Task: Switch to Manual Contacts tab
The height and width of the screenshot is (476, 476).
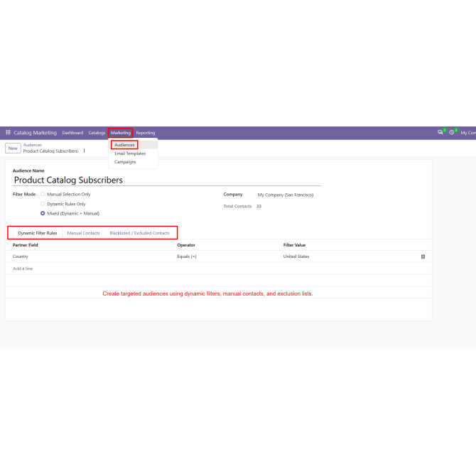Action: [83, 233]
